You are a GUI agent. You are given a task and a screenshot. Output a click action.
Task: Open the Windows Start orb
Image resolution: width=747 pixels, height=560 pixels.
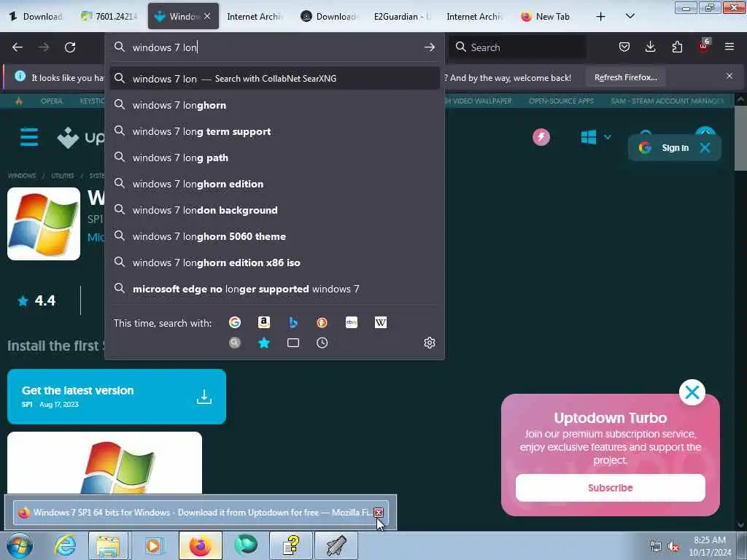(x=20, y=545)
